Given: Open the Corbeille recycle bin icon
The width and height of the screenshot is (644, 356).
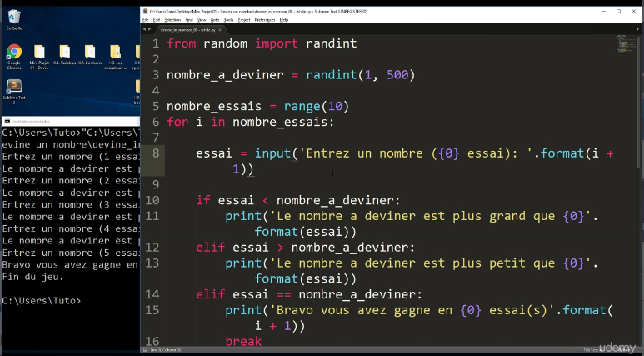Looking at the screenshot, I should pyautogui.click(x=14, y=17).
